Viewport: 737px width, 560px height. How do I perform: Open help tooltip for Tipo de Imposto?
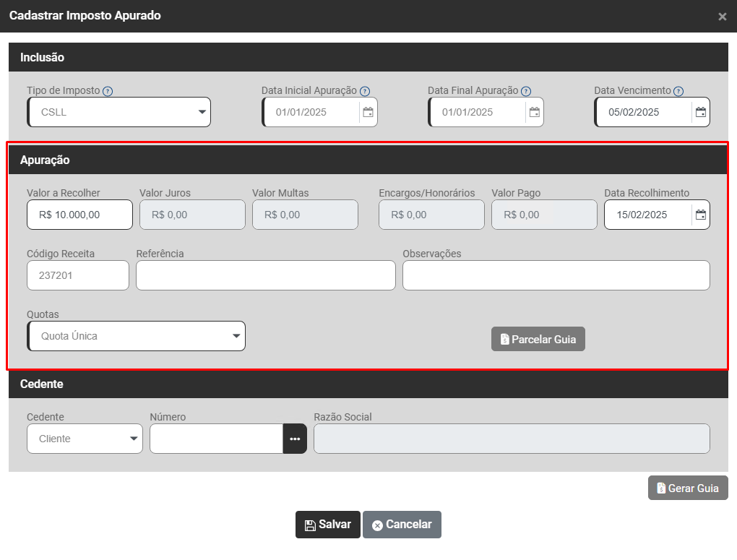click(108, 91)
